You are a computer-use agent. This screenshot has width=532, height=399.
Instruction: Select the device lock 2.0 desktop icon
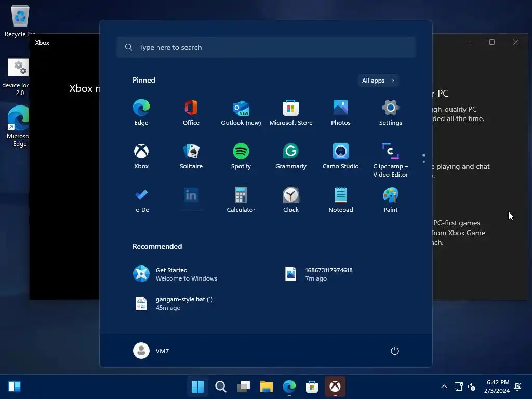pos(16,77)
